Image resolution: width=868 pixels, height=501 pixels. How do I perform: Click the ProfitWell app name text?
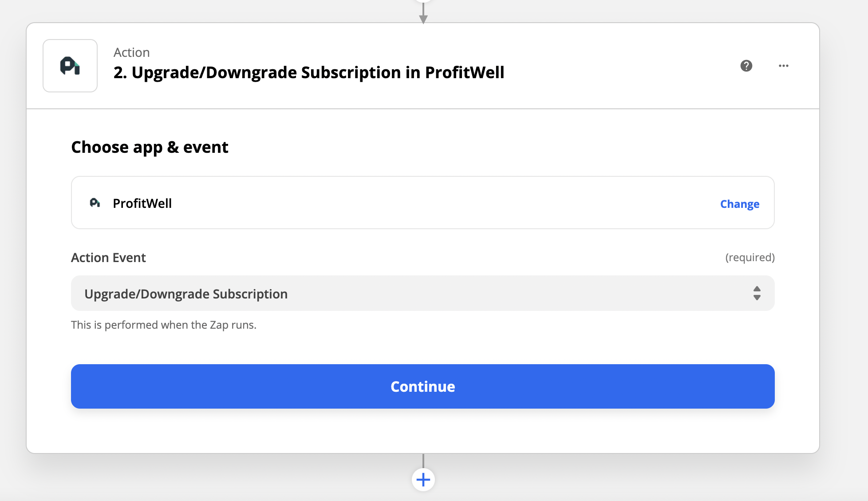pyautogui.click(x=142, y=203)
